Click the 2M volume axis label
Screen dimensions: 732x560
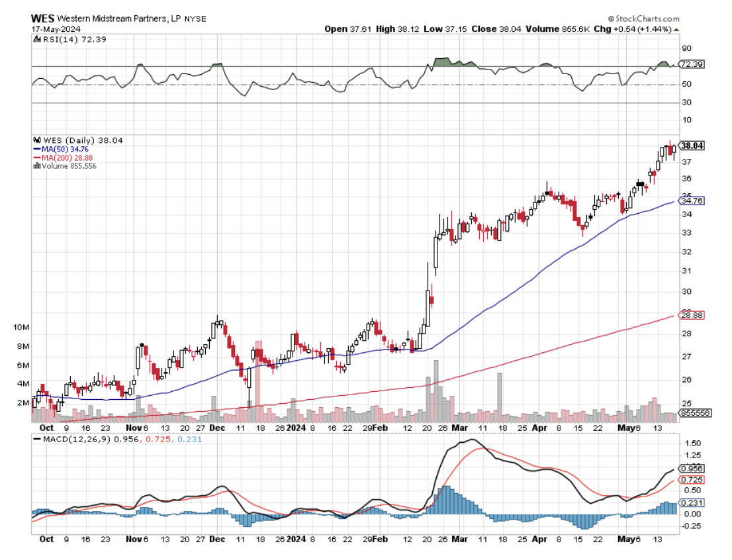(x=23, y=403)
